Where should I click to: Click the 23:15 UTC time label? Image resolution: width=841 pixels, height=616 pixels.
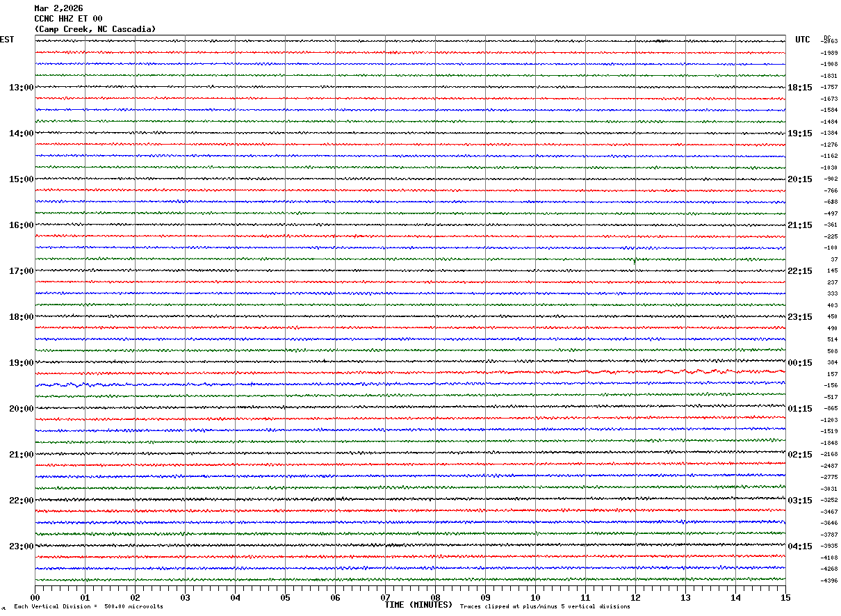pyautogui.click(x=800, y=317)
